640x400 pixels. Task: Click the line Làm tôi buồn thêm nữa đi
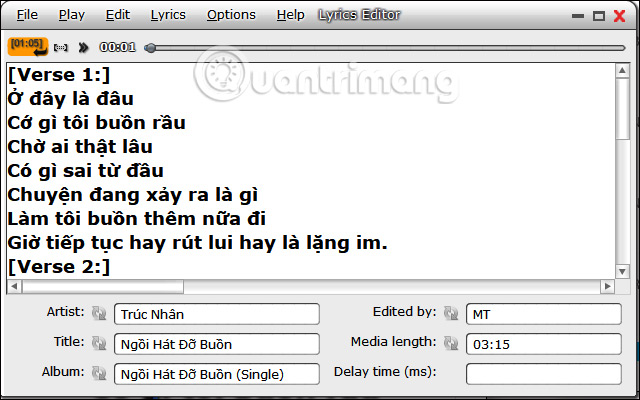point(137,219)
